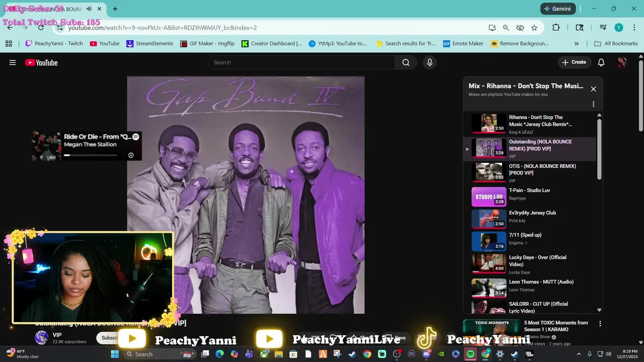Open the Creator Dashboard bookmark
Viewport: 644px width, 362px height.
tap(272, 44)
